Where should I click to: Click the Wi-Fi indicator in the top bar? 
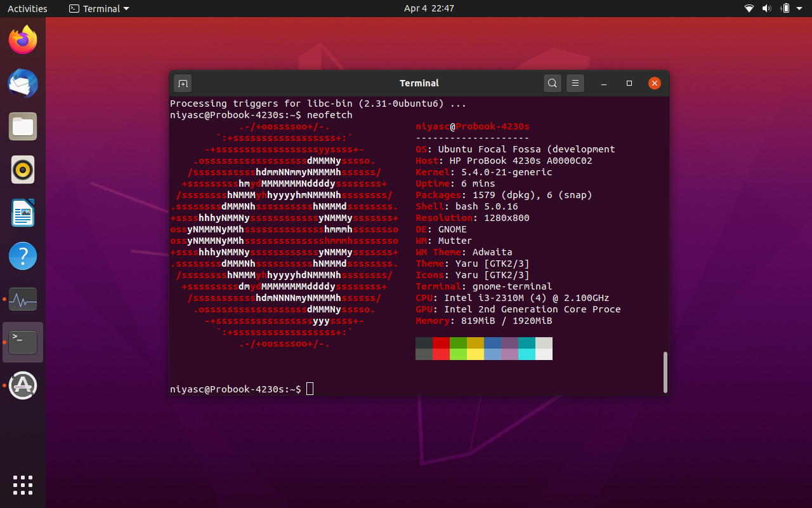click(x=749, y=8)
